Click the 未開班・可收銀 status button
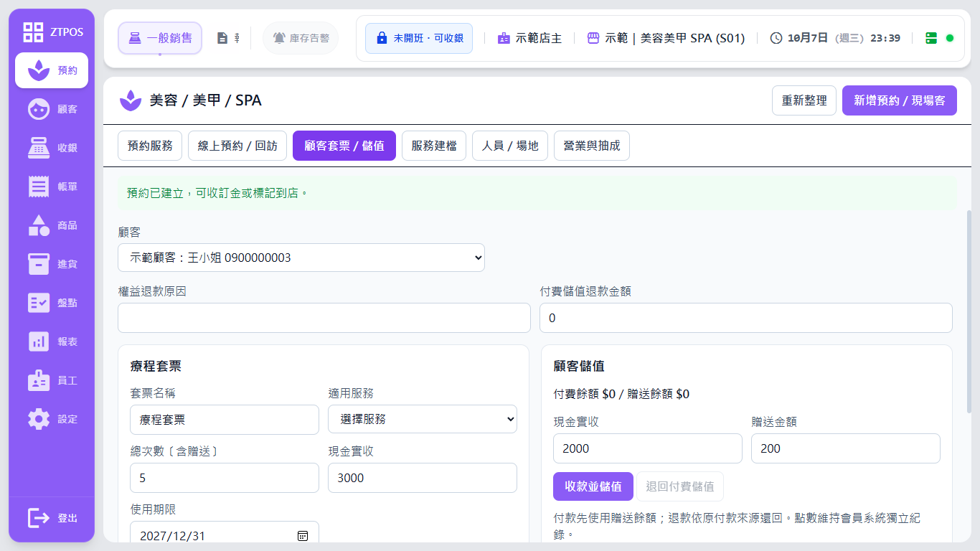980x551 pixels. click(x=419, y=38)
